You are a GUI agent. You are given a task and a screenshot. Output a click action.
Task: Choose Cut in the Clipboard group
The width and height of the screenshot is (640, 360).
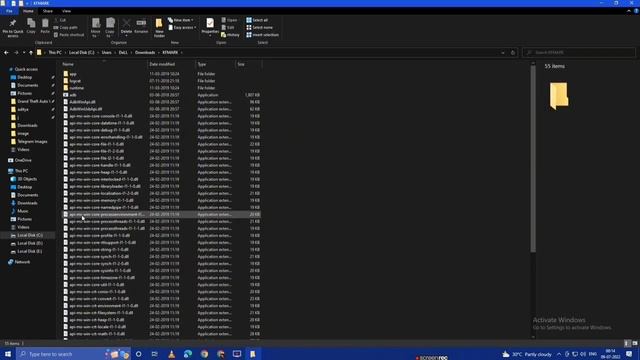coord(60,20)
